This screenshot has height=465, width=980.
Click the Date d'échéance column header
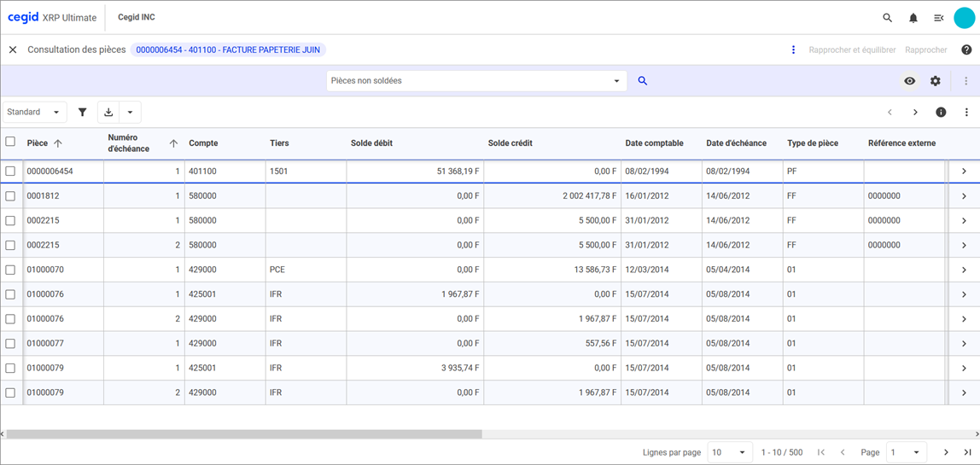736,143
